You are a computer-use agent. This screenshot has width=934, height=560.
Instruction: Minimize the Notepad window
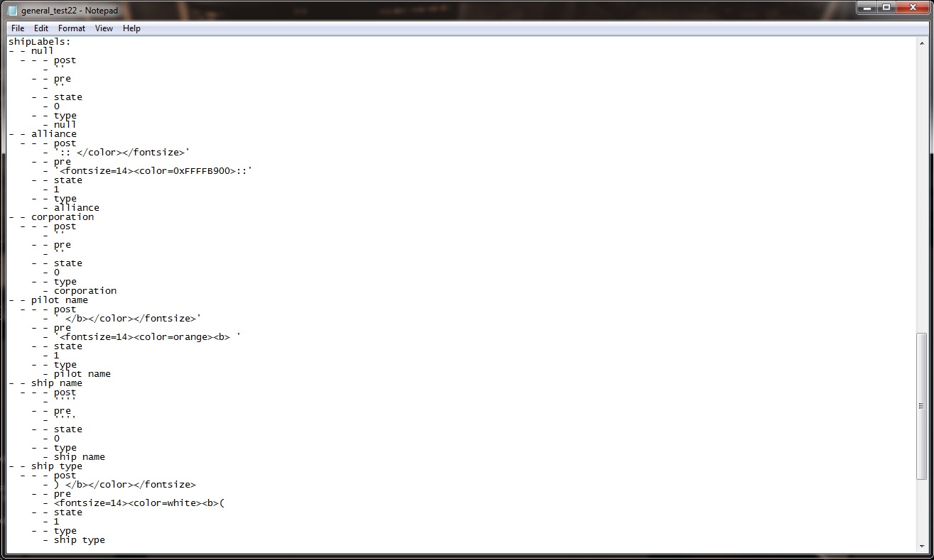867,9
